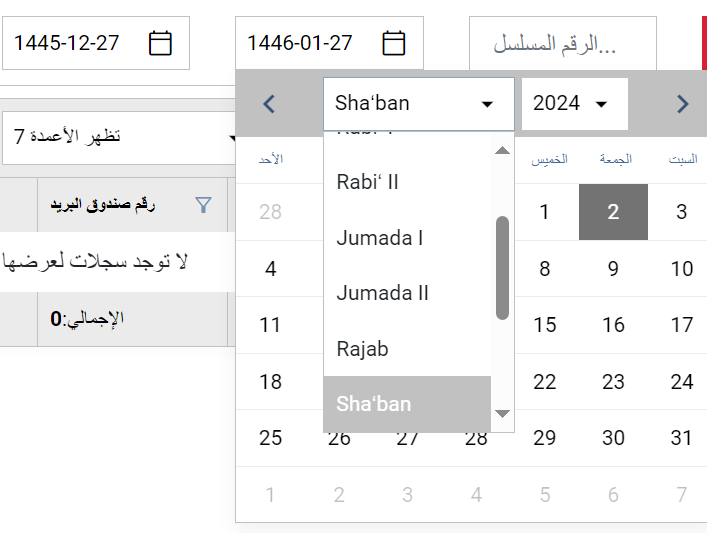This screenshot has width=707, height=533.
Task: Open the 2024 year dropdown
Action: click(575, 104)
